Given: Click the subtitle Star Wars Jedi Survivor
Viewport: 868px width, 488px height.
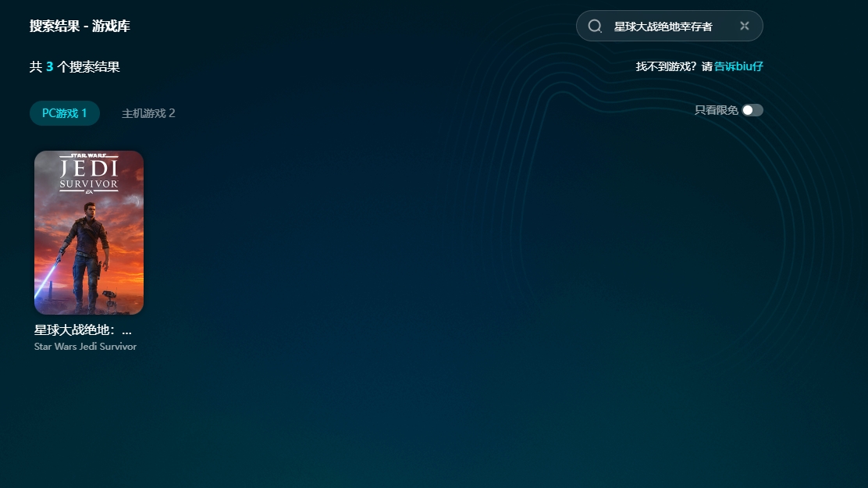Looking at the screenshot, I should tap(85, 347).
